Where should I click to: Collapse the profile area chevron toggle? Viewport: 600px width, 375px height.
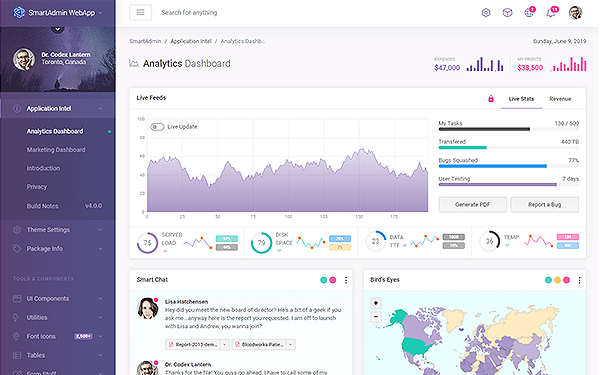pyautogui.click(x=58, y=29)
